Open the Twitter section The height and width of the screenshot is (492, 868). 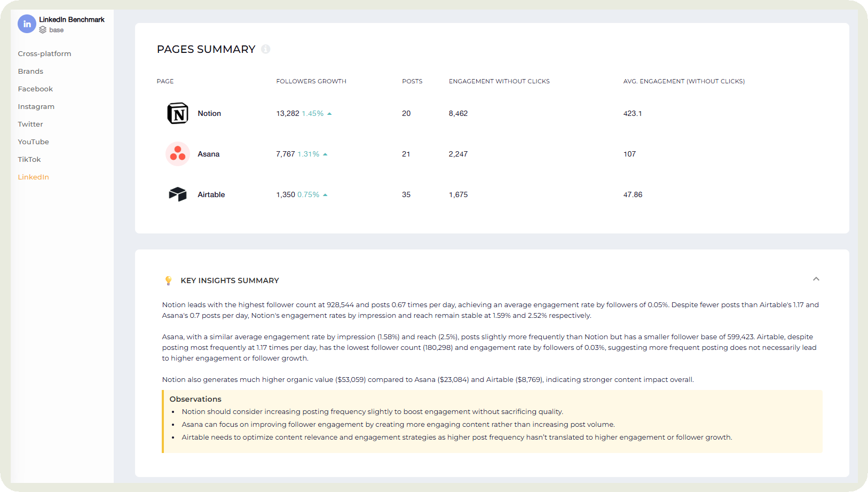pos(30,124)
